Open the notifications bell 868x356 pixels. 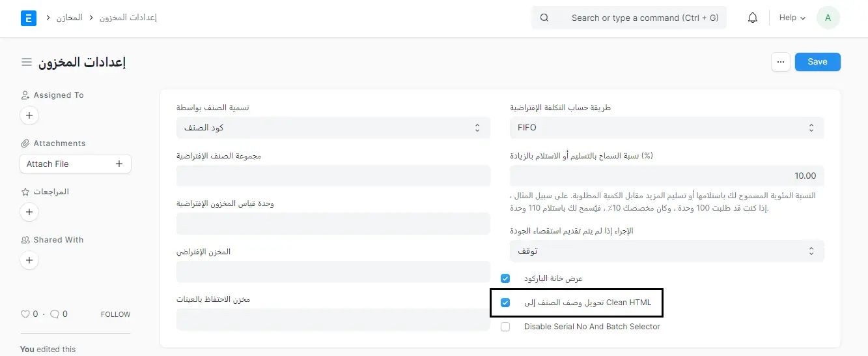753,18
